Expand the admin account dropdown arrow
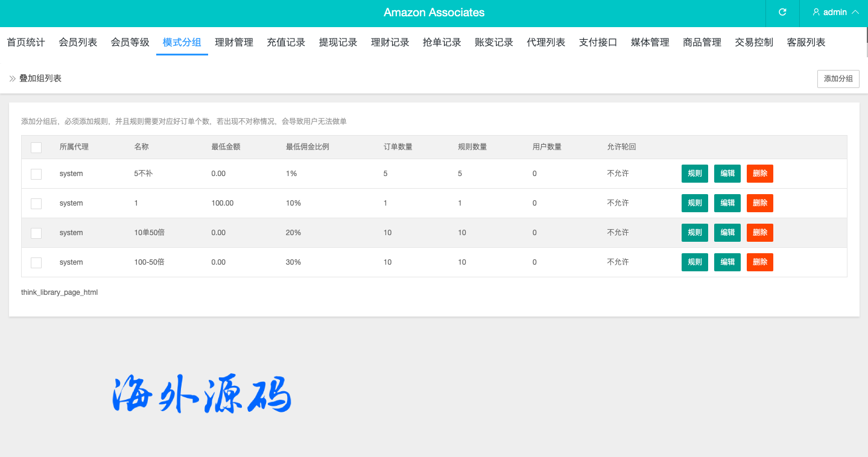868x457 pixels. click(855, 12)
